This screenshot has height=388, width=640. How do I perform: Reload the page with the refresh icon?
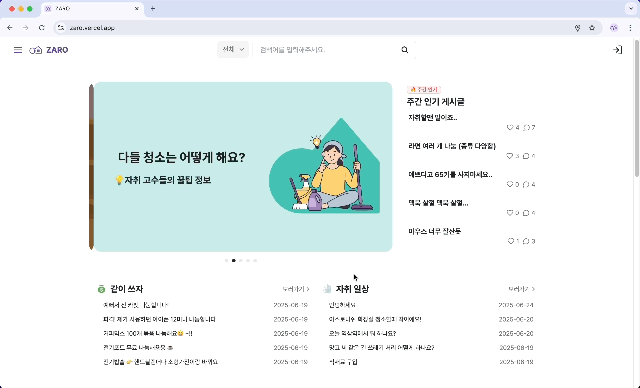(x=42, y=28)
